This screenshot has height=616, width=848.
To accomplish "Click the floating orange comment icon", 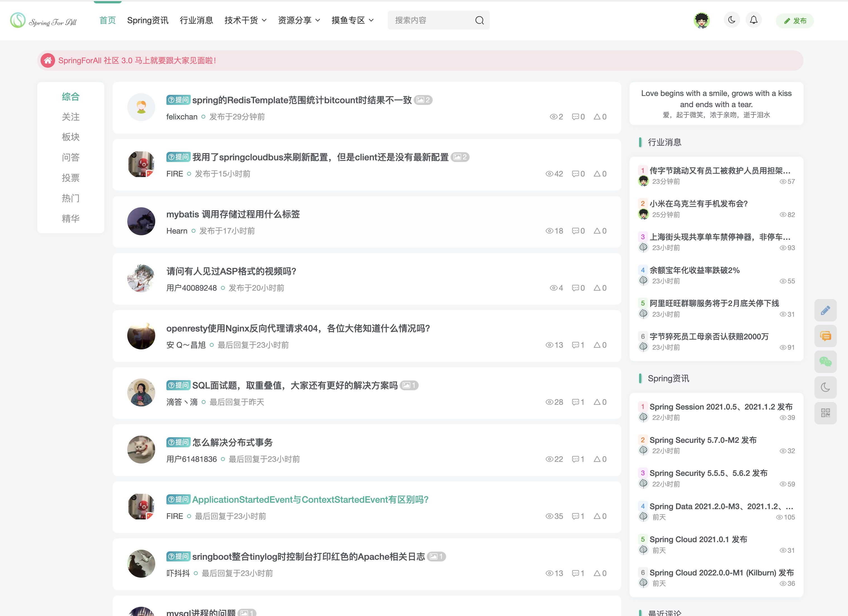I will click(825, 336).
